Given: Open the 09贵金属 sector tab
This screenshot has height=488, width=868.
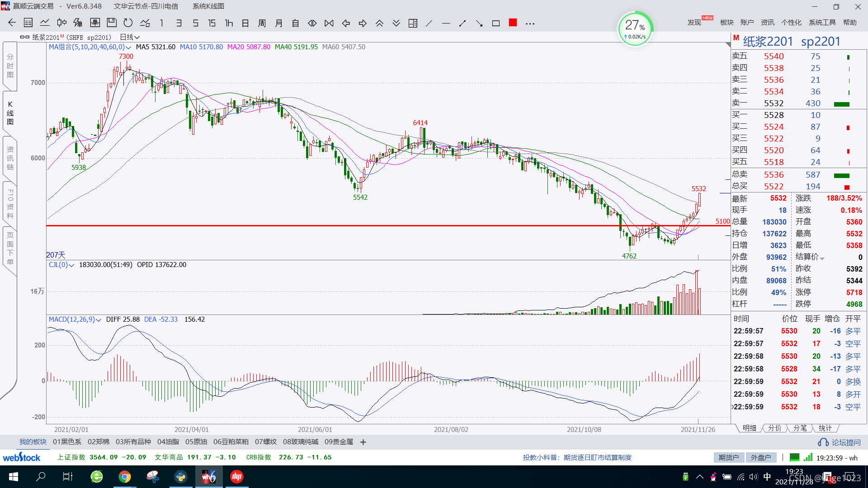Looking at the screenshot, I should (339, 442).
